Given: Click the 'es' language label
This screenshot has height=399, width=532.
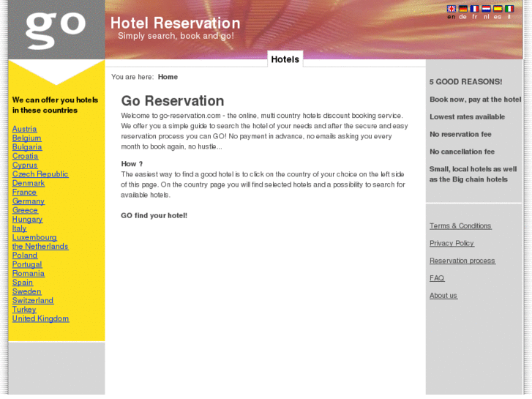Looking at the screenshot, I should pos(498,17).
